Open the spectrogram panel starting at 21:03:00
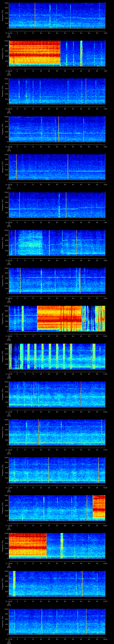This screenshot has width=114, height=644. 57,91
